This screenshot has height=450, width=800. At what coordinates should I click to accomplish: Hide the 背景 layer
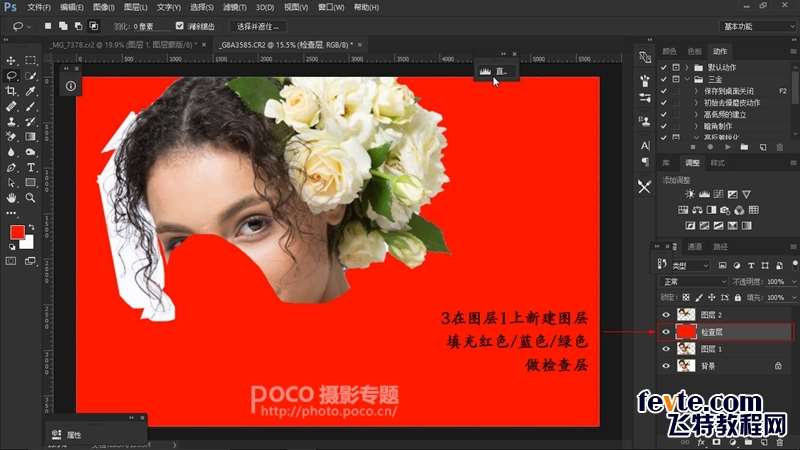pos(666,366)
